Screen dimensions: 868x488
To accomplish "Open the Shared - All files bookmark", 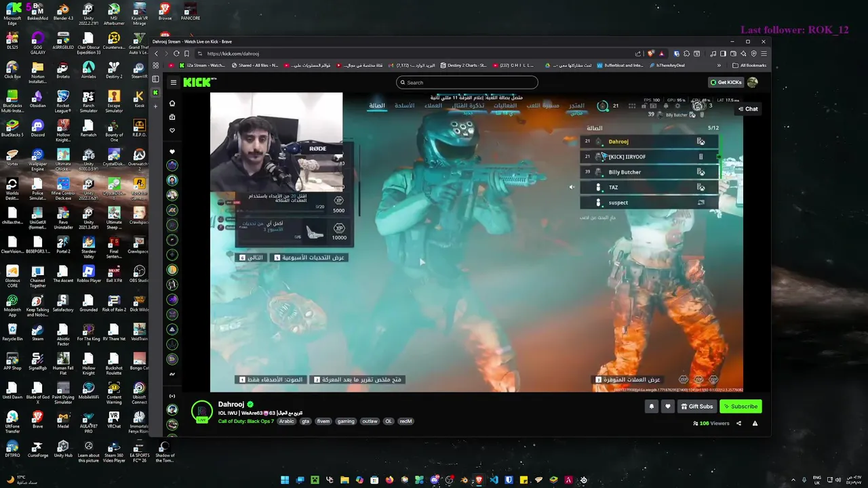I will (255, 66).
